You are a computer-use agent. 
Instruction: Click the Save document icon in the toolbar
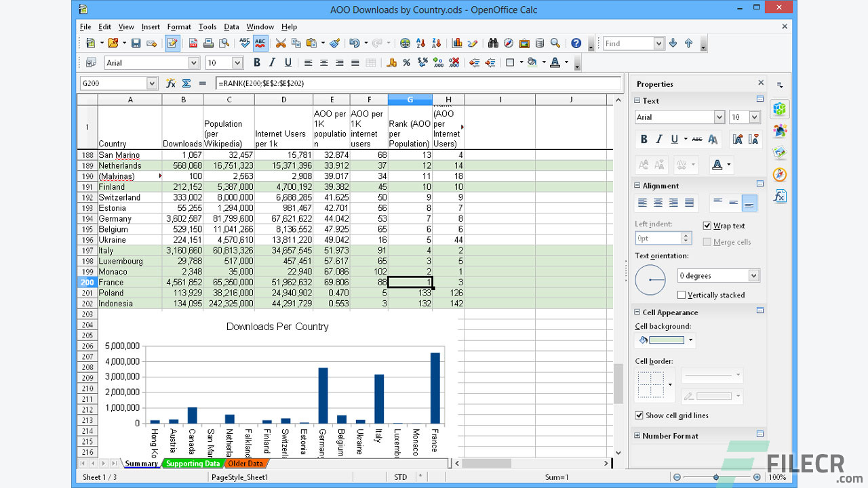(136, 43)
